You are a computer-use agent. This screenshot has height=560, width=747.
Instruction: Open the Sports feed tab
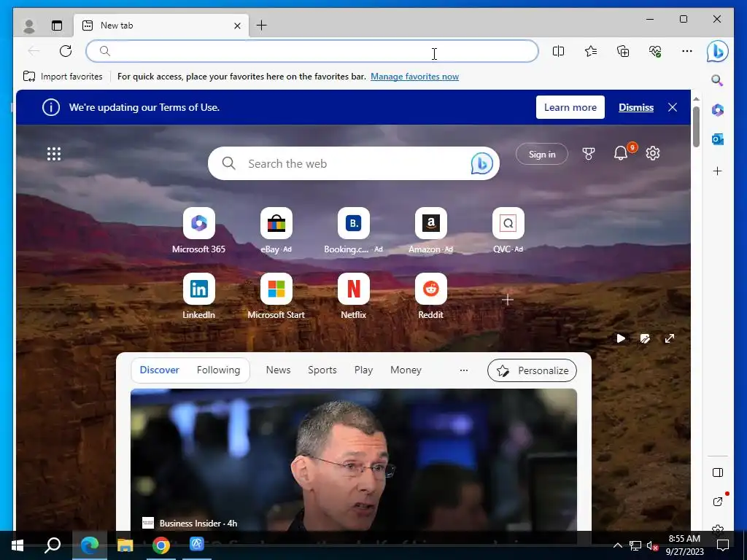(x=322, y=370)
